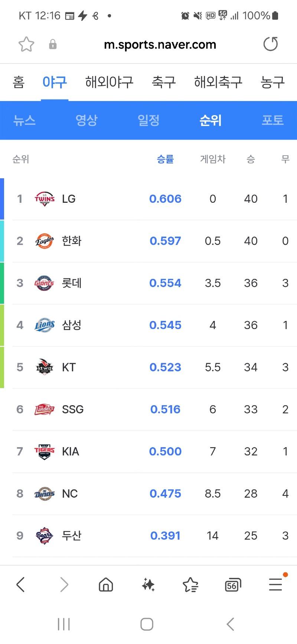Image resolution: width=297 pixels, height=644 pixels.
Task: Tap the lock site security icon
Action: click(x=53, y=45)
